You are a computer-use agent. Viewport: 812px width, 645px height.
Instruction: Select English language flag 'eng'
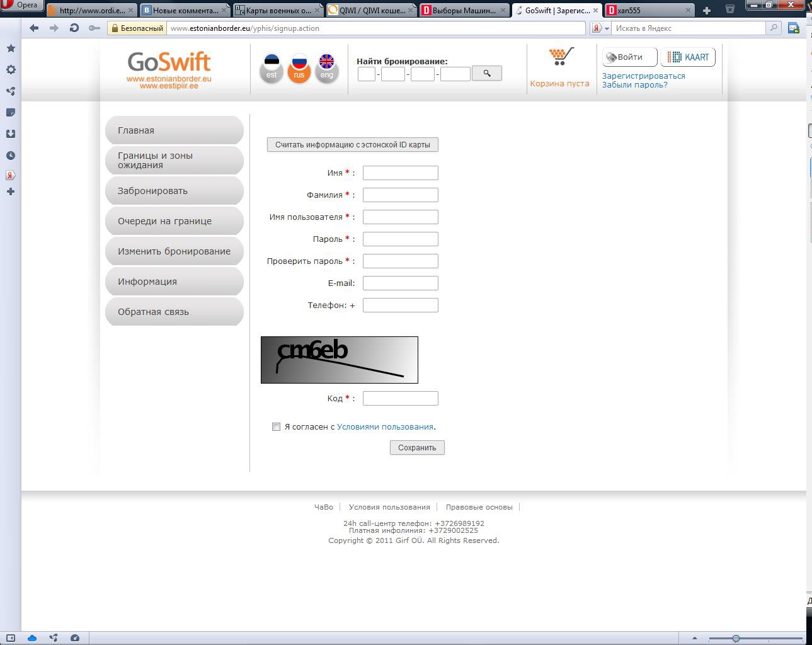[x=327, y=68]
